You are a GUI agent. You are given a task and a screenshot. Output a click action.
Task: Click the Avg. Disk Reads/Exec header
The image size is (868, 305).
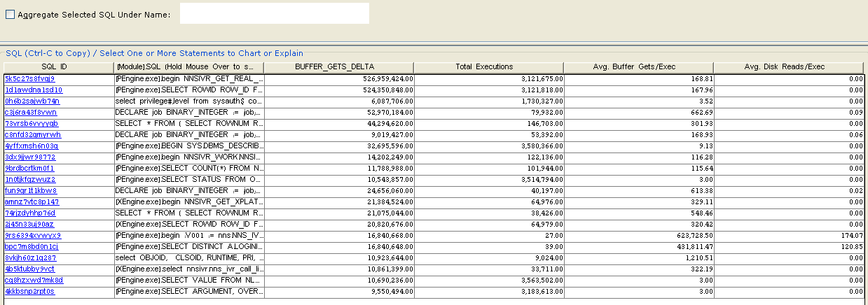click(x=790, y=67)
